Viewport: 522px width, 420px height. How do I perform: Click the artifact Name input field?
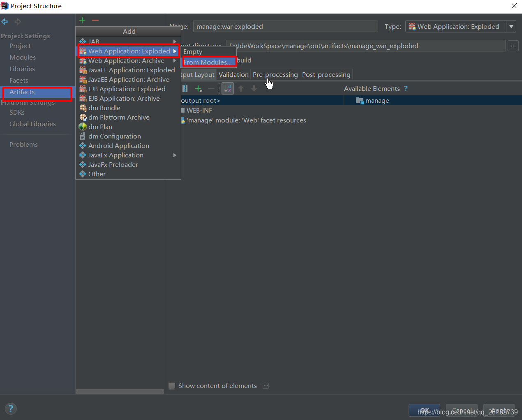point(285,26)
